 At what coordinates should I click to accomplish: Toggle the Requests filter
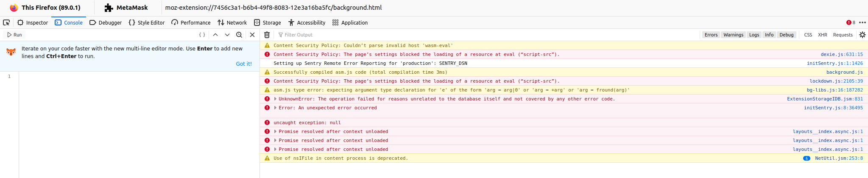click(843, 35)
